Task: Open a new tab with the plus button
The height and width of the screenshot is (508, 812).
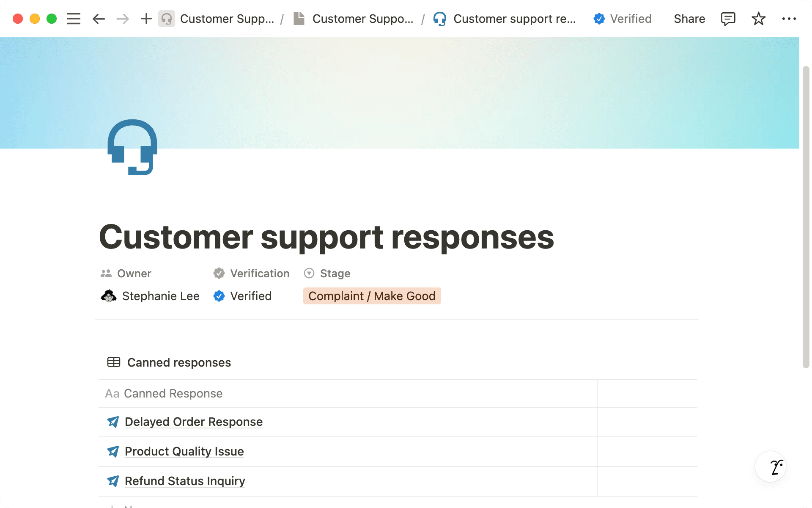Action: pyautogui.click(x=146, y=18)
